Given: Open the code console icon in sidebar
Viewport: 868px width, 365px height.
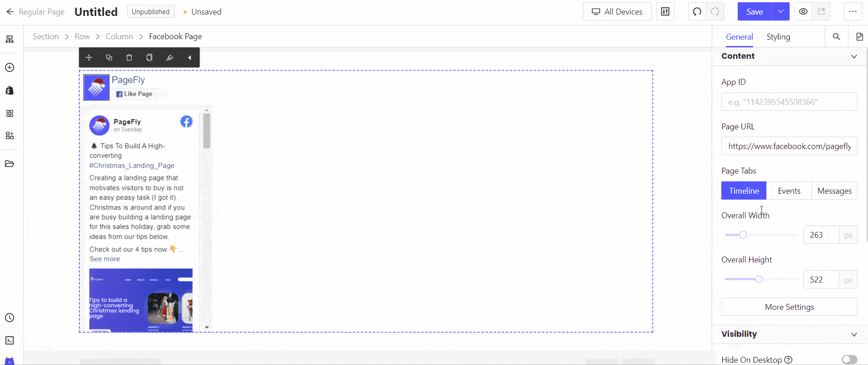Looking at the screenshot, I should [10, 340].
